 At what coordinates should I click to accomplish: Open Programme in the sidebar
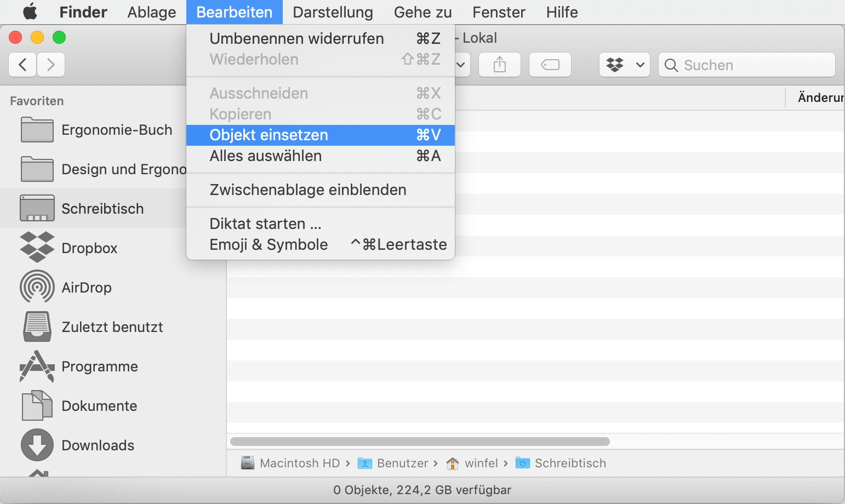point(99,366)
